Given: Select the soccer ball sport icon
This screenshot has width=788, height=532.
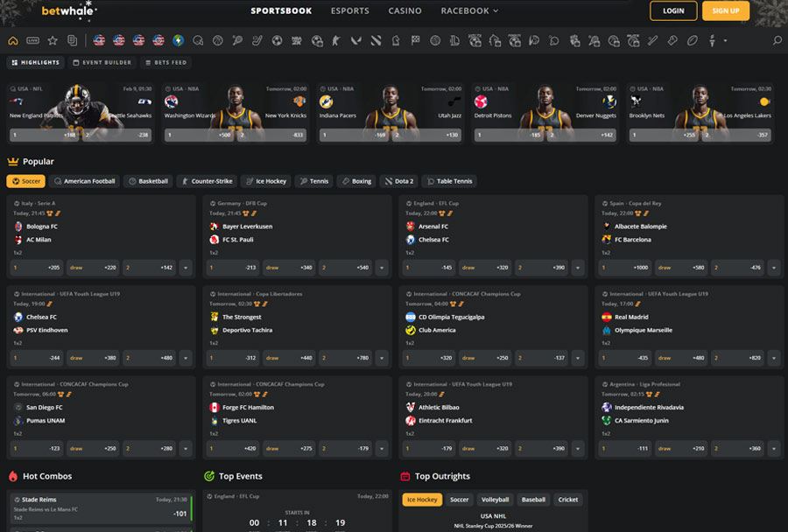Looking at the screenshot, I should [276, 39].
